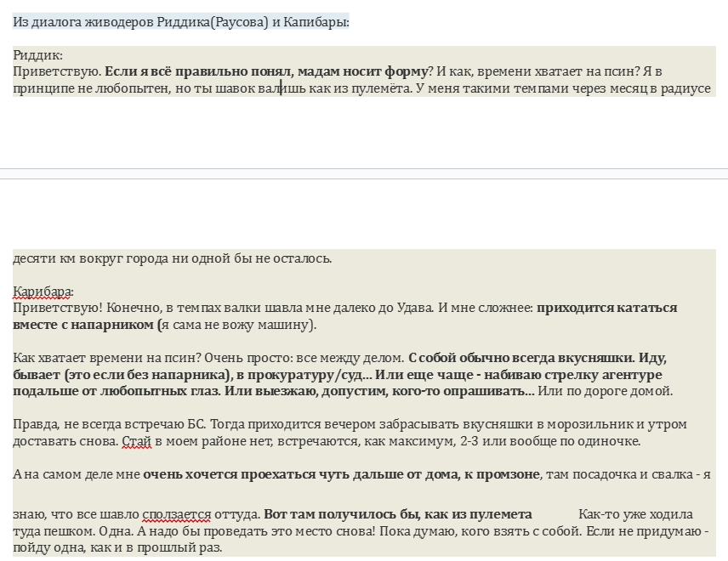
Task: Click the red-underlined word 'Карибара'
Action: point(43,292)
